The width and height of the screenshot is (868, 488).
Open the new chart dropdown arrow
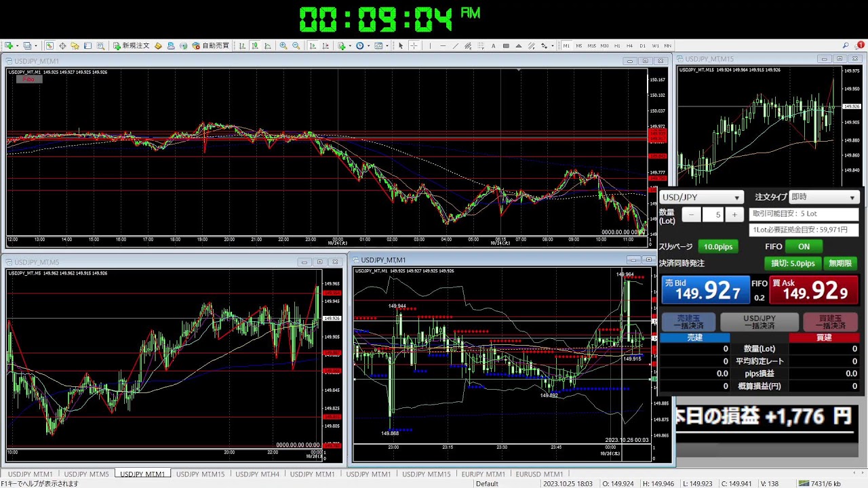click(18, 46)
